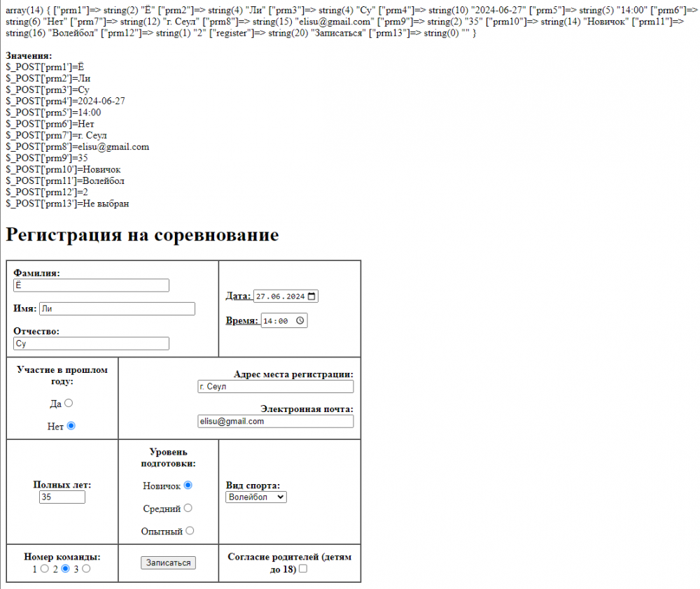Open the calendar picker icon in Дата field

tap(311, 297)
